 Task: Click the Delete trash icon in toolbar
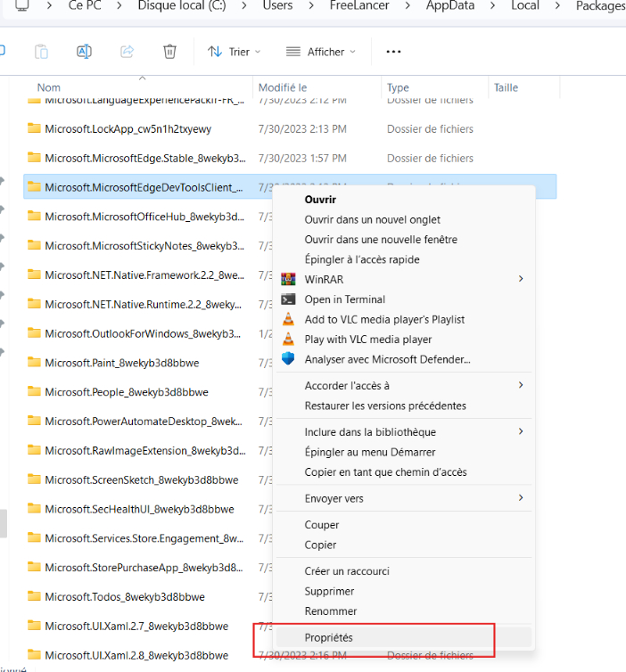click(169, 52)
